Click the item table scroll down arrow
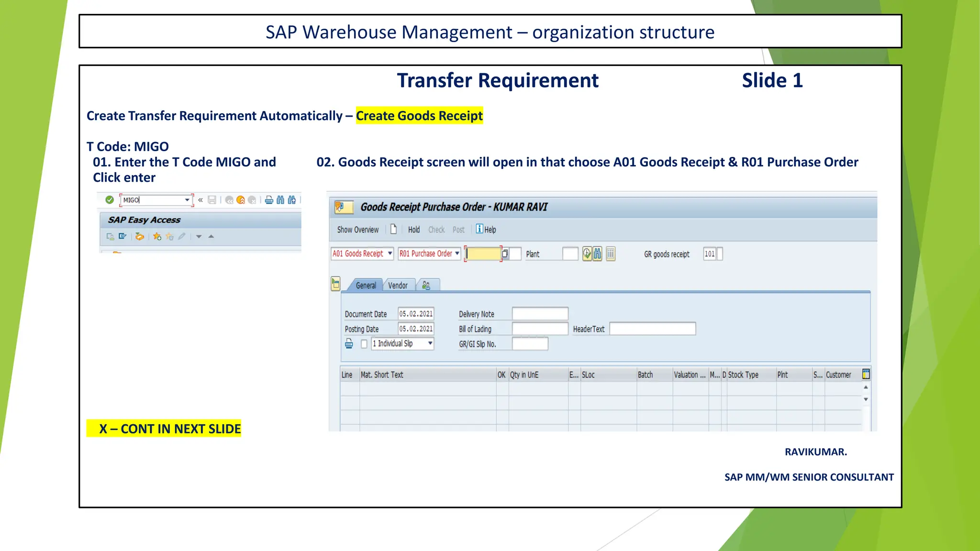Viewport: 980px width, 551px height. 866,399
